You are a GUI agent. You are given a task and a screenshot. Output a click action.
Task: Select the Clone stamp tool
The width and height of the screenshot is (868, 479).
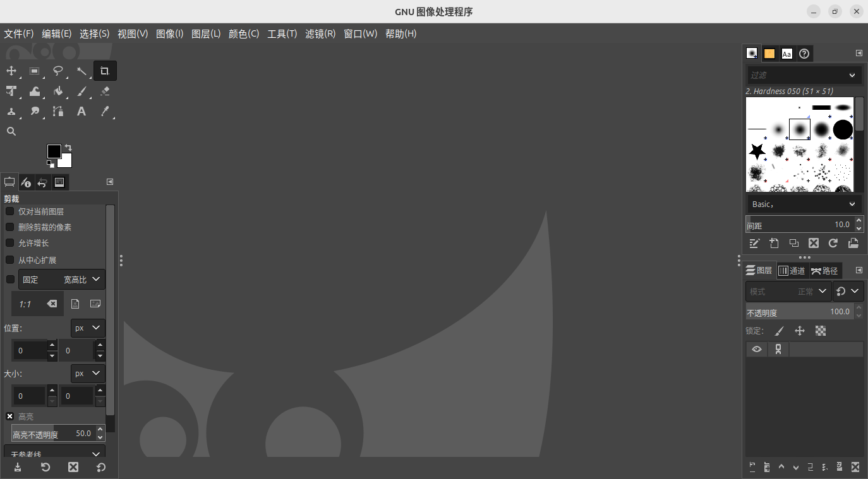click(11, 112)
